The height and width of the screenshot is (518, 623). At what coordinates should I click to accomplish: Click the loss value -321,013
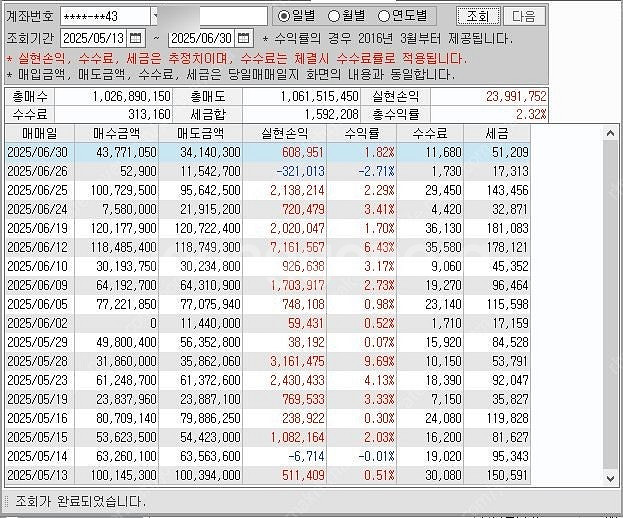pos(300,171)
